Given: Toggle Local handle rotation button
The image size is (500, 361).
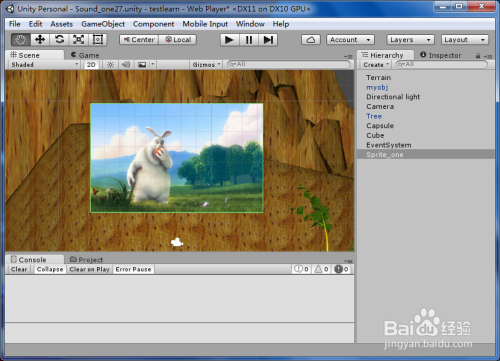Looking at the screenshot, I should coord(178,40).
